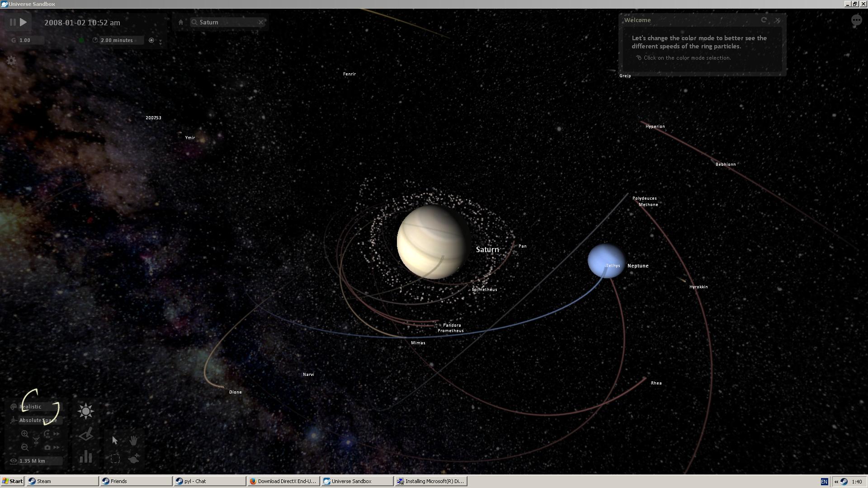Screen dimensions: 868x488
Task: Expand time step options double arrow
Action: 160,42
